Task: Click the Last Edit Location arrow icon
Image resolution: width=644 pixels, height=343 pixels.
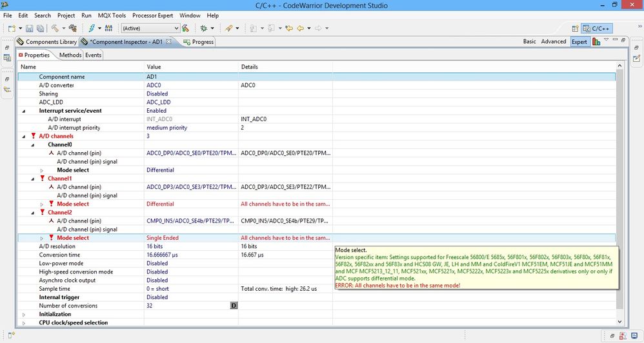Action: pos(289,28)
